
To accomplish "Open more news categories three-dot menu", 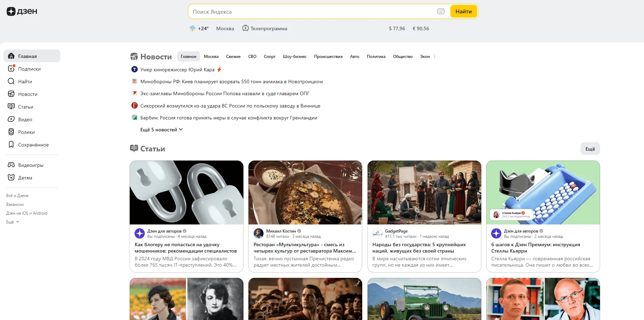I will pyautogui.click(x=435, y=56).
